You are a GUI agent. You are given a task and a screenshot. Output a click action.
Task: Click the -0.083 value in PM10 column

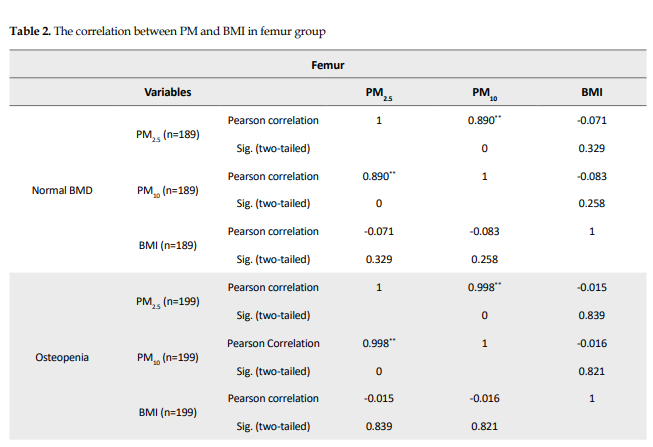tap(485, 232)
